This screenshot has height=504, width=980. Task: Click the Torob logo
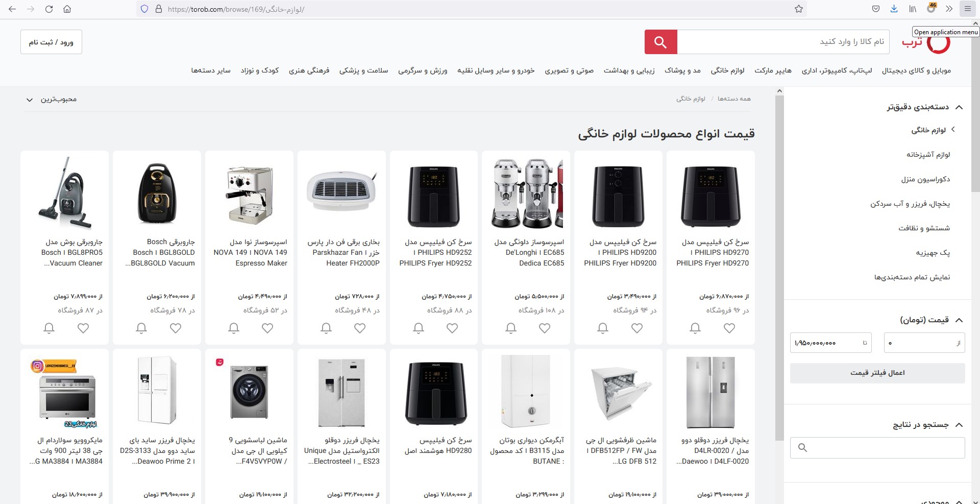[x=926, y=43]
